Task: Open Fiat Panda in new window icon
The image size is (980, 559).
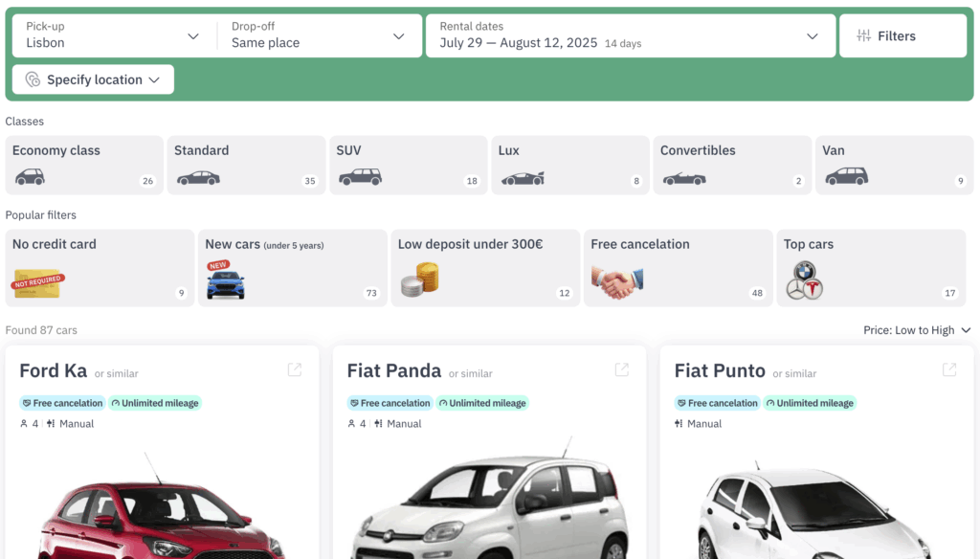Action: tap(622, 369)
